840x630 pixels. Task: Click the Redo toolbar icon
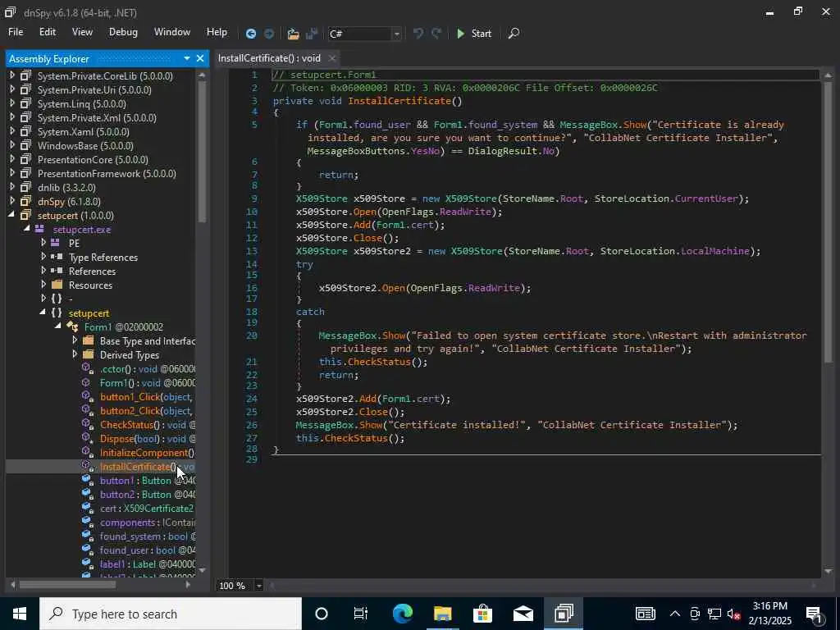(x=436, y=34)
